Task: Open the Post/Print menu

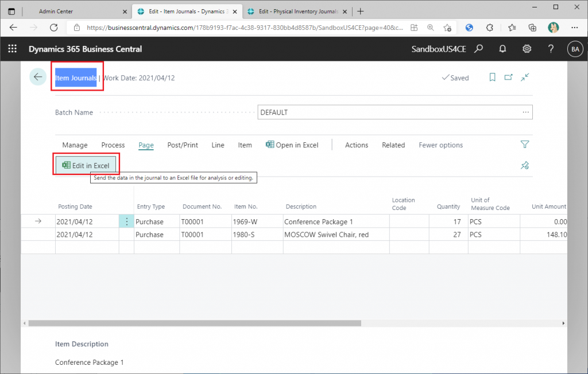Action: 183,145
